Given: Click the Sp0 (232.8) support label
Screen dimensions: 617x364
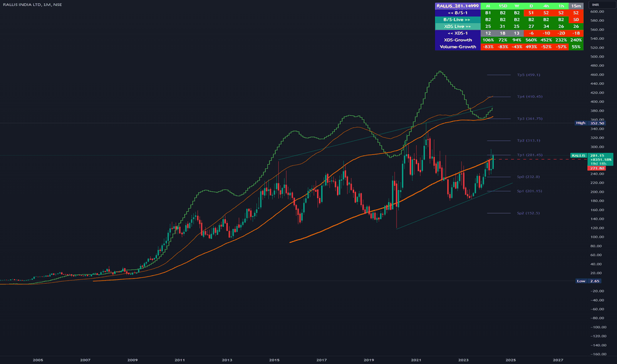Looking at the screenshot, I should [528, 177].
